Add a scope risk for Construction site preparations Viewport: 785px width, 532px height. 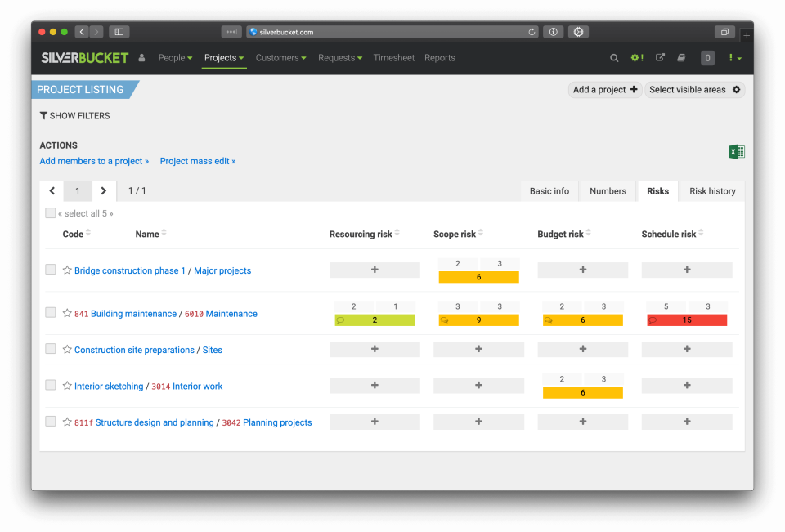(478, 349)
